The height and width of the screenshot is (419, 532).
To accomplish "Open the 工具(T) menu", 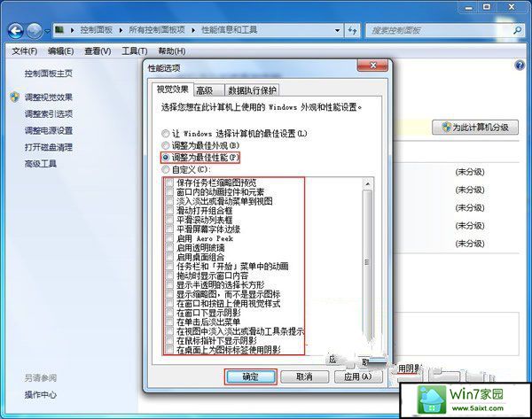I will click(x=134, y=51).
